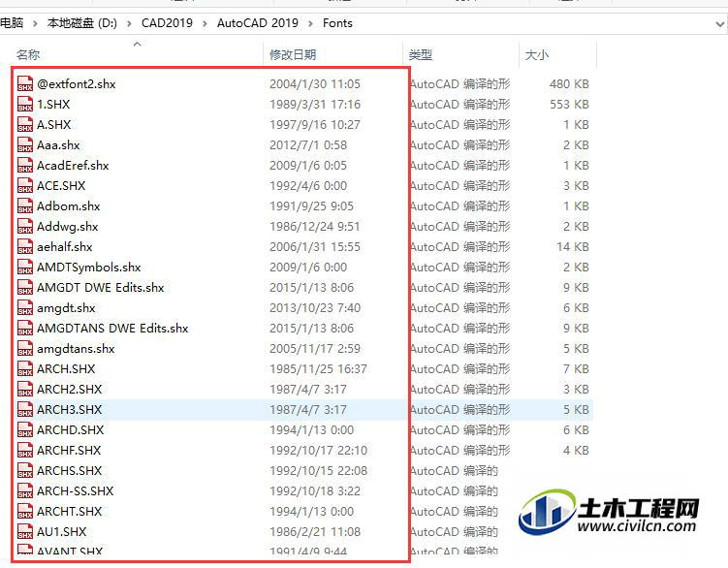Click date 1989/3/31 17:16
The height and width of the screenshot is (568, 728).
[x=315, y=105]
